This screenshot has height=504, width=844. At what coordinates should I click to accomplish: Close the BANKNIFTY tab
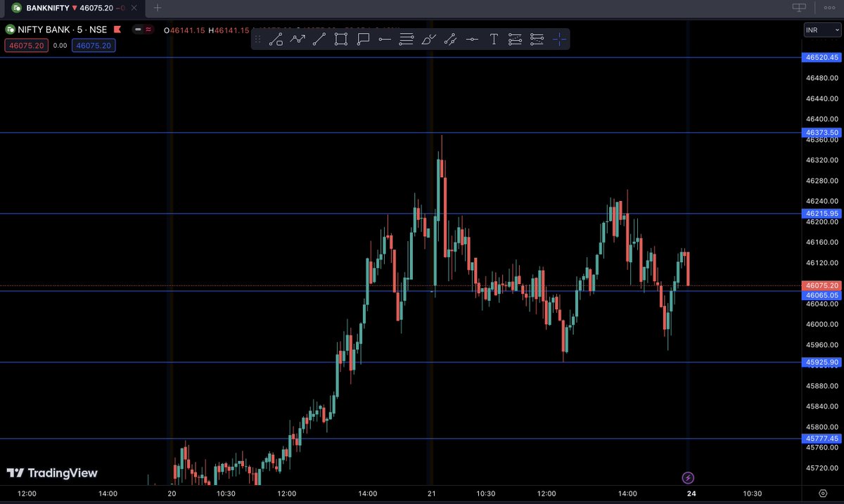pos(135,8)
